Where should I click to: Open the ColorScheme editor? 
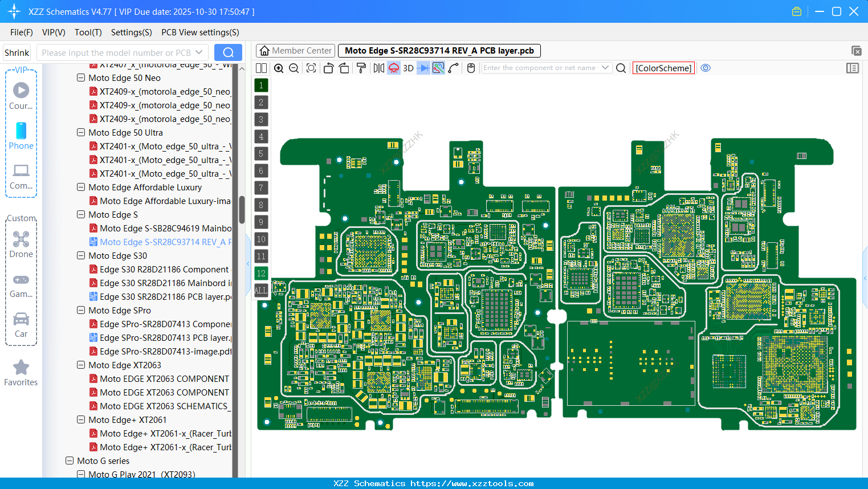[x=663, y=68]
